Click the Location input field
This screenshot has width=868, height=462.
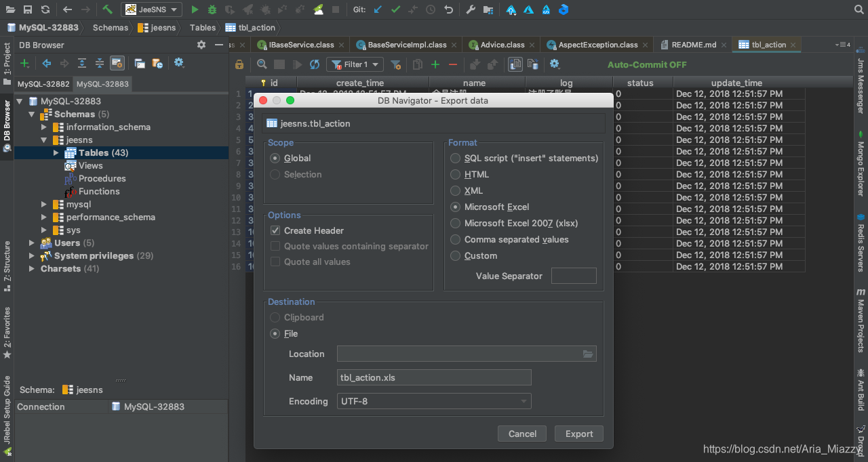coord(467,354)
